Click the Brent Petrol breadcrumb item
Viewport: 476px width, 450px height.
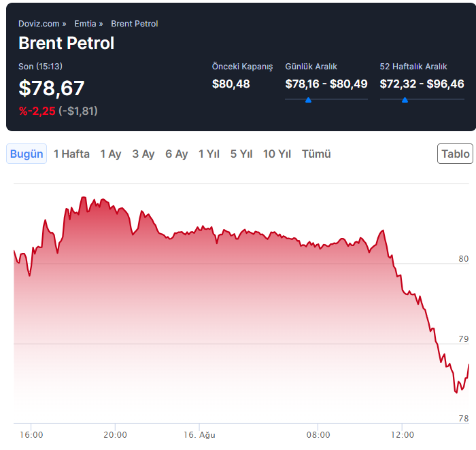pos(134,24)
